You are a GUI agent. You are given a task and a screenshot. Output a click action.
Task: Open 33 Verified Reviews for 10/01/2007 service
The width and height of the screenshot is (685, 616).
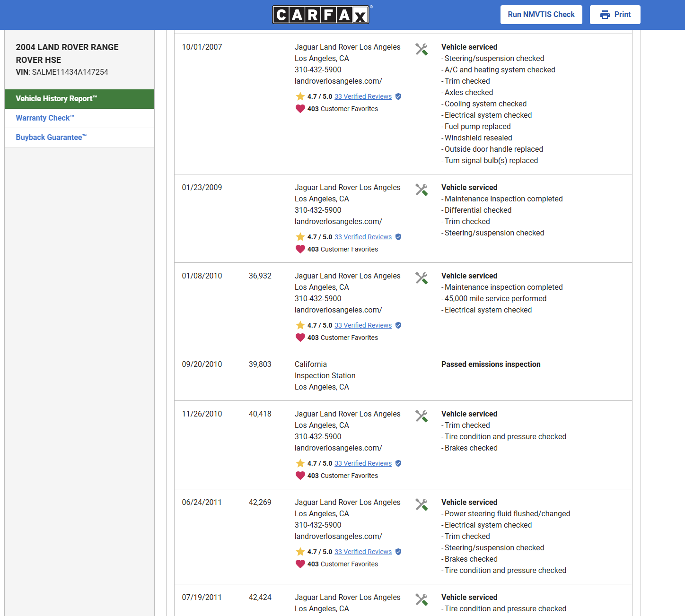pos(363,96)
